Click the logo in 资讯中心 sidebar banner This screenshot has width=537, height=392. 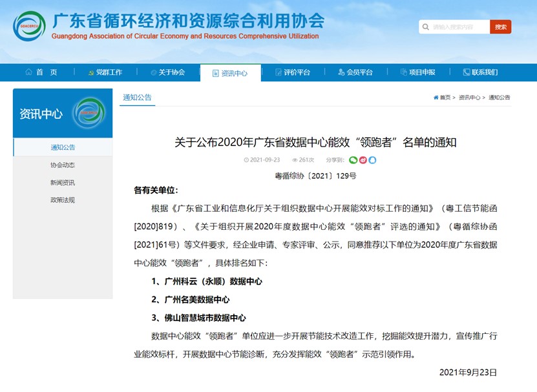point(89,114)
